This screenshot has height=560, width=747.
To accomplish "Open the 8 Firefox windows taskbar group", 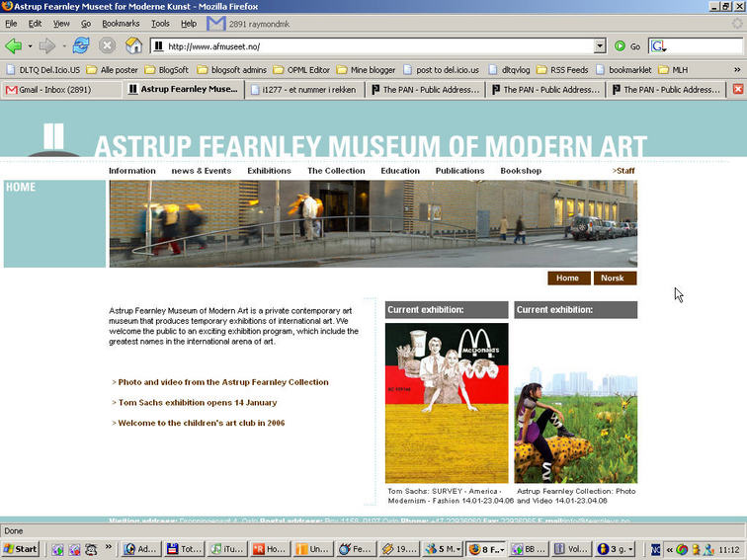I will tap(485, 549).
